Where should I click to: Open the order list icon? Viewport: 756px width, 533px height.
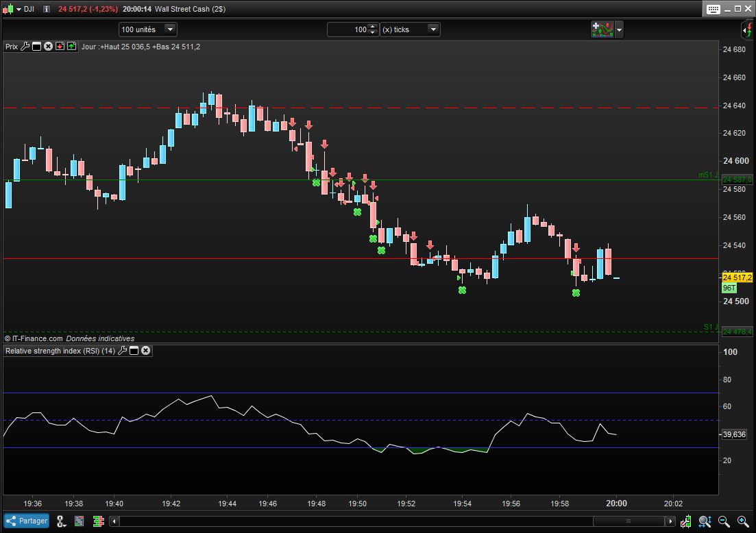pos(79,521)
